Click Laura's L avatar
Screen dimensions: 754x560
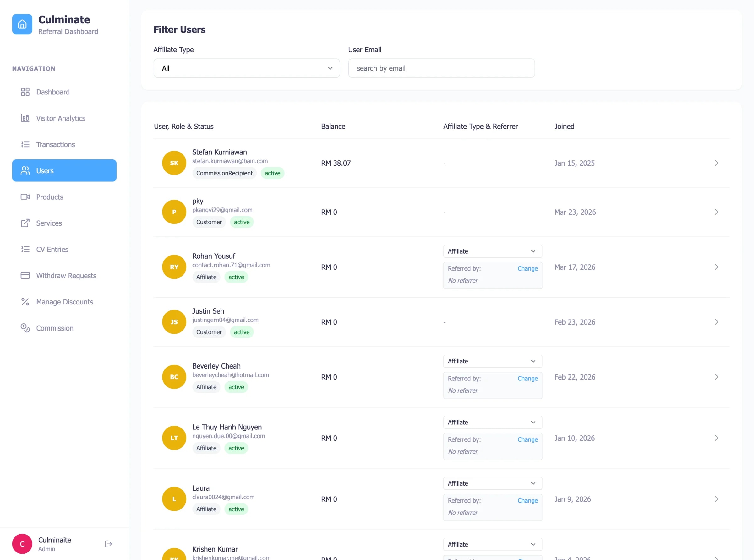174,499
